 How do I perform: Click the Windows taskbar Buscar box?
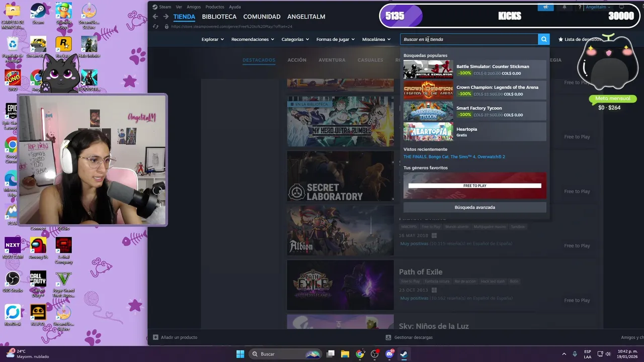click(285, 354)
